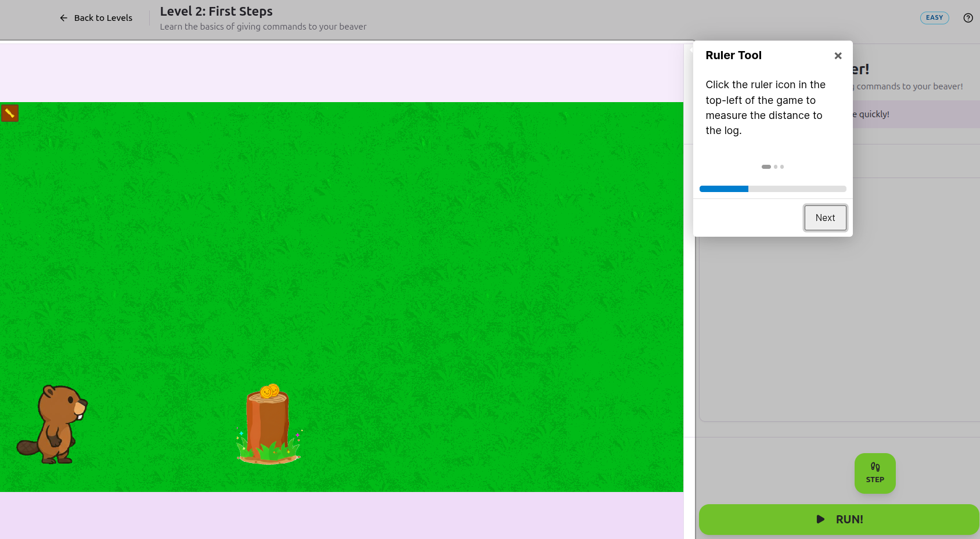Start the program with RUN! button
Screen dimensions: 980x539
pos(839,519)
